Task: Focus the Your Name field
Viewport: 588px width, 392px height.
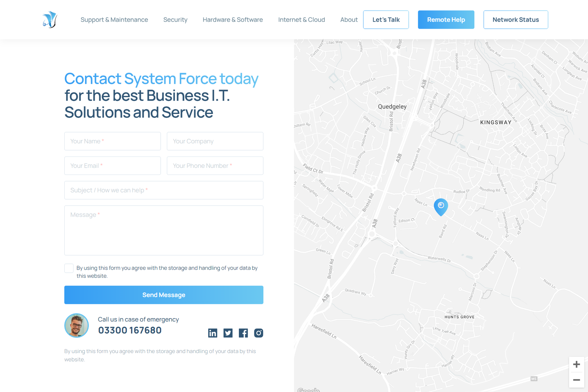Action: tap(112, 141)
